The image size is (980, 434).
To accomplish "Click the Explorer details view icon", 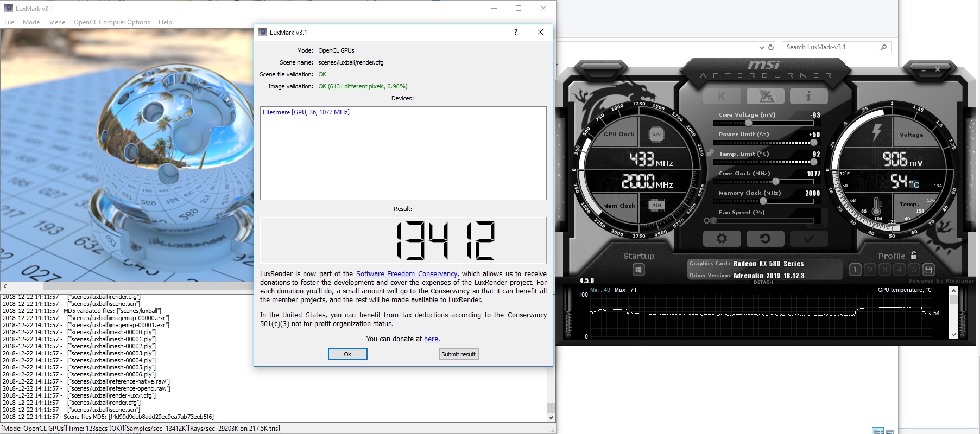I will click(878, 431).
